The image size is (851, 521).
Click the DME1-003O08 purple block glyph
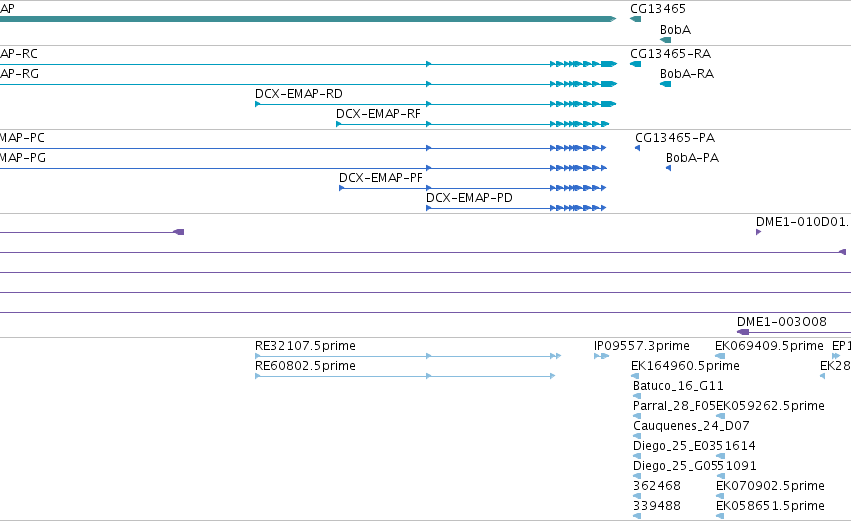(743, 332)
